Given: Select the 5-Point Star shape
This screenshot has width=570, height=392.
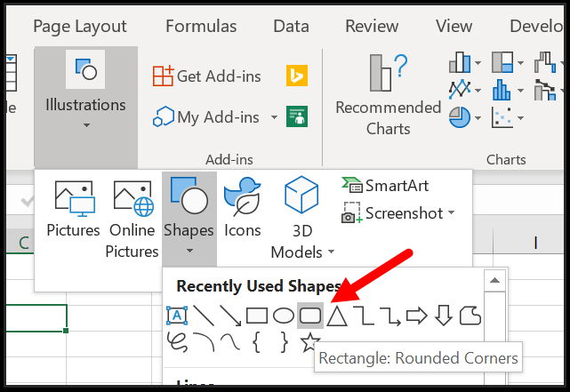Looking at the screenshot, I should coord(309,341).
